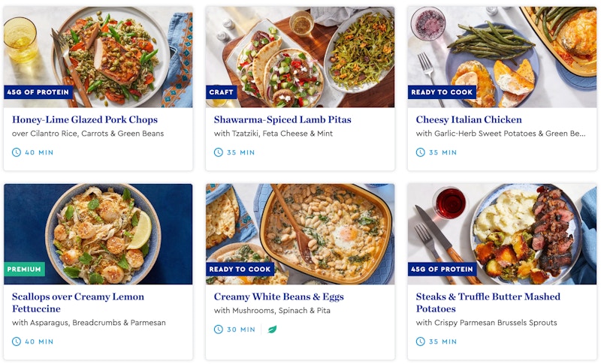Click the clock icon on Creamy White Beans
601x364 pixels.
pos(218,329)
